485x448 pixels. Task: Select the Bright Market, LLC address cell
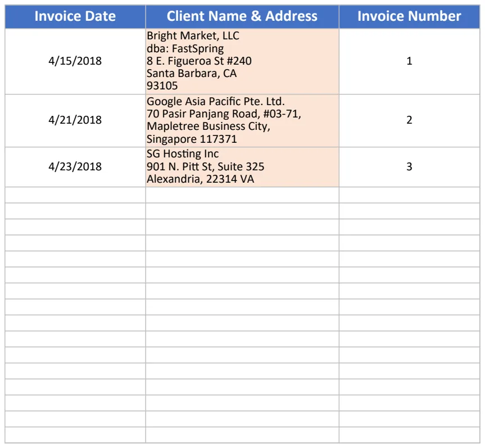tap(242, 61)
